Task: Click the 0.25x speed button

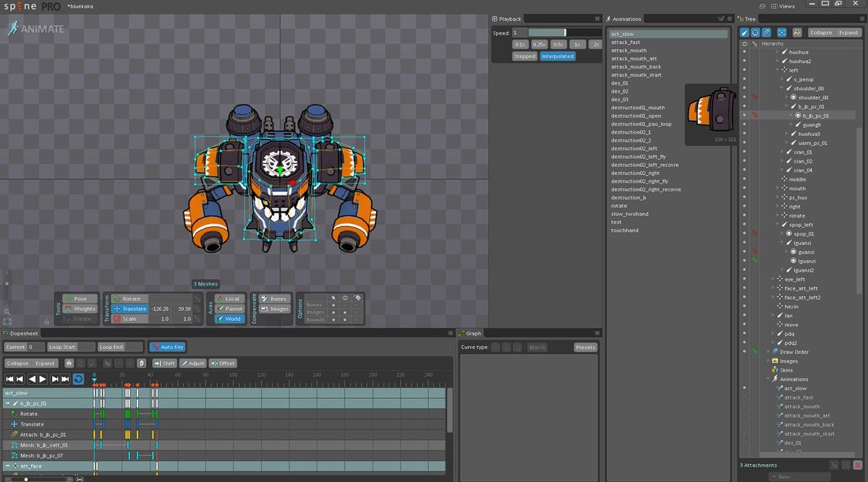Action: (540, 44)
